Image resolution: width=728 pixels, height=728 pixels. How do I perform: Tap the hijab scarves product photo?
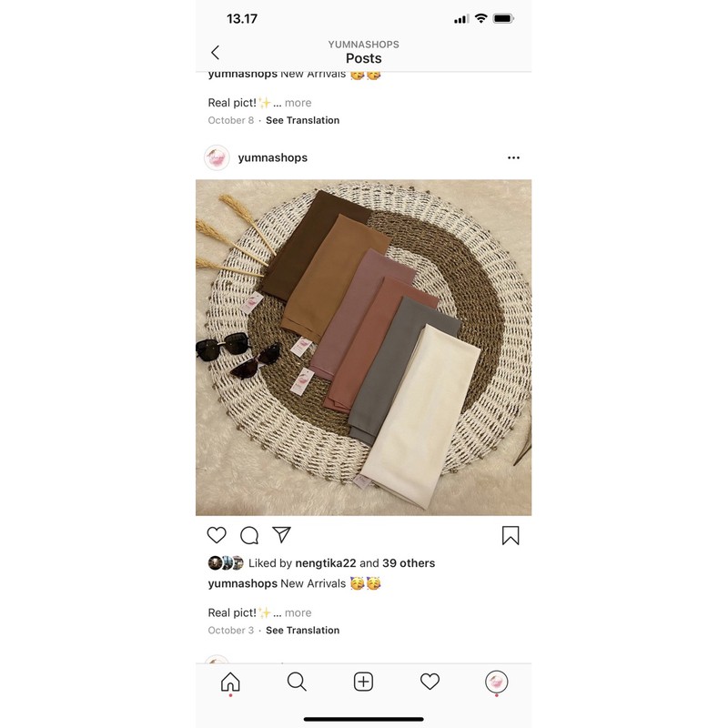(x=363, y=348)
